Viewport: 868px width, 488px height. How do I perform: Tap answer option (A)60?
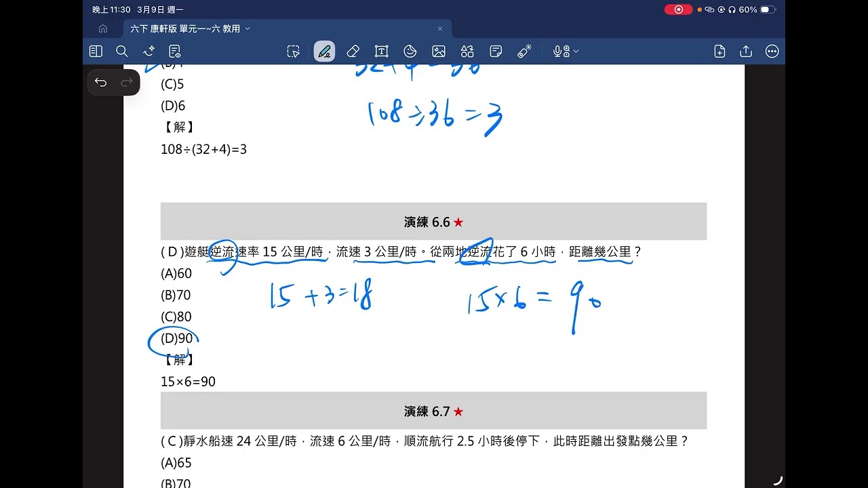pyautogui.click(x=176, y=274)
